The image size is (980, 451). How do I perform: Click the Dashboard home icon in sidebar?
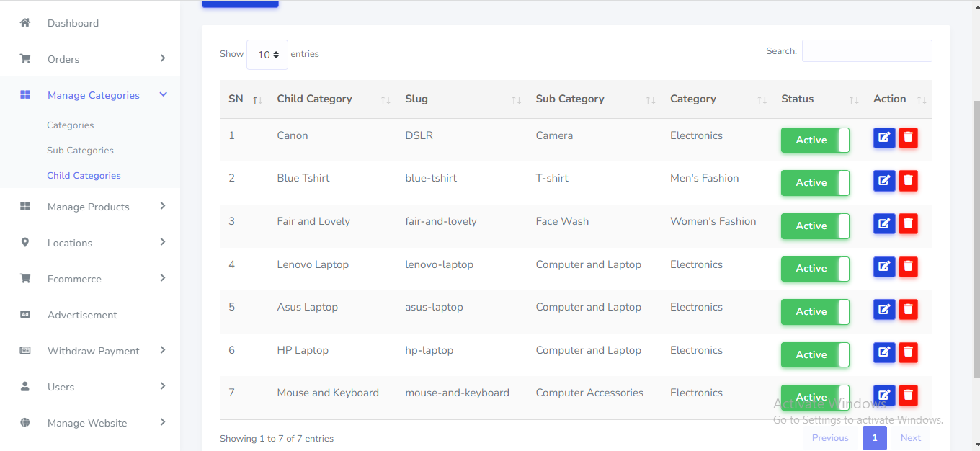click(25, 23)
